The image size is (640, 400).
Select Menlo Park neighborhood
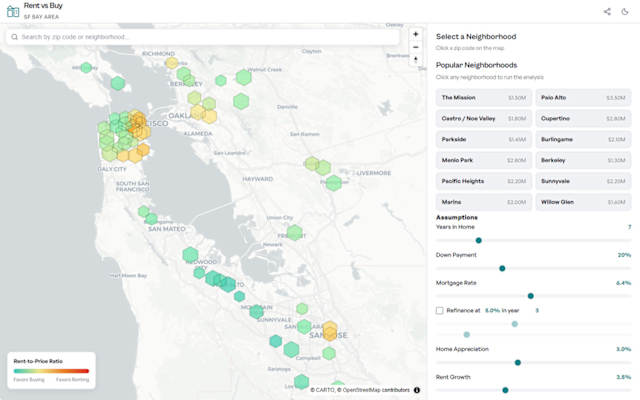(x=484, y=160)
